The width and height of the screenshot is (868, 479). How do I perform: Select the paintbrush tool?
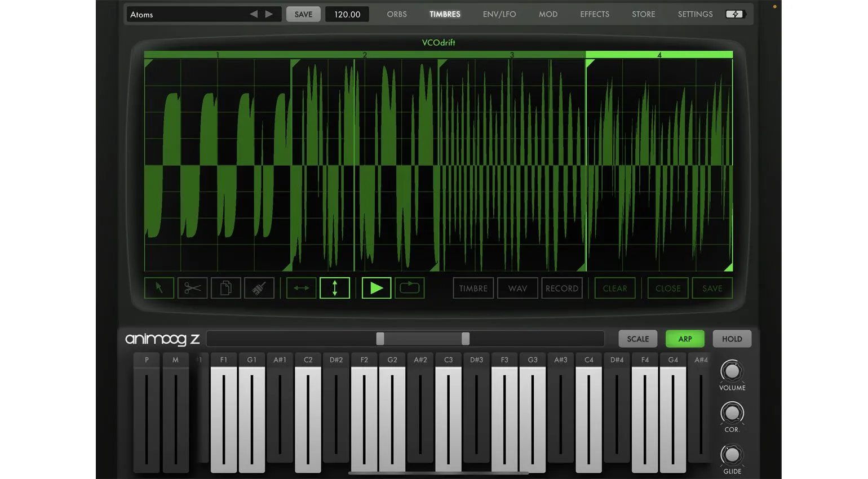(259, 288)
